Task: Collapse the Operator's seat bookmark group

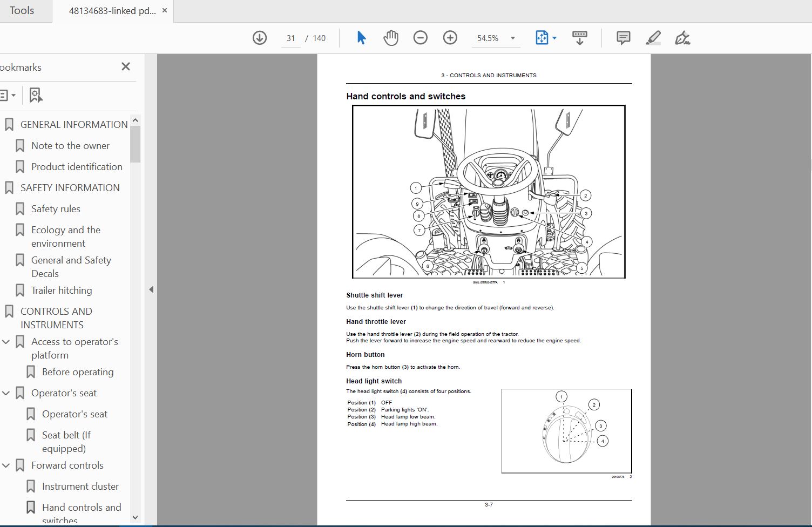Action: pyautogui.click(x=6, y=393)
